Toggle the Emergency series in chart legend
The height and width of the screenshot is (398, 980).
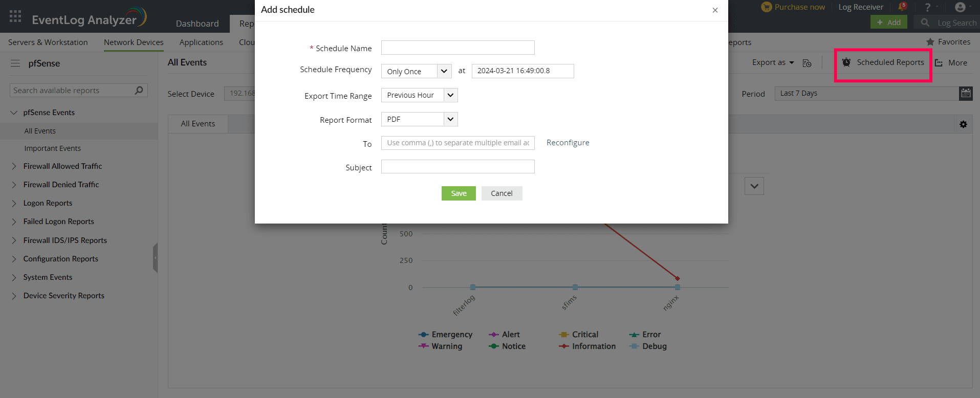pos(445,335)
